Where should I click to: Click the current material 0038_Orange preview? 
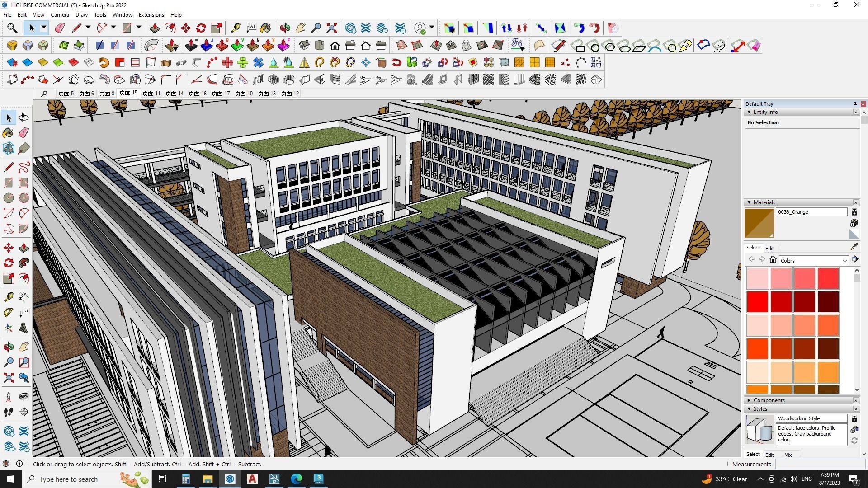click(759, 223)
